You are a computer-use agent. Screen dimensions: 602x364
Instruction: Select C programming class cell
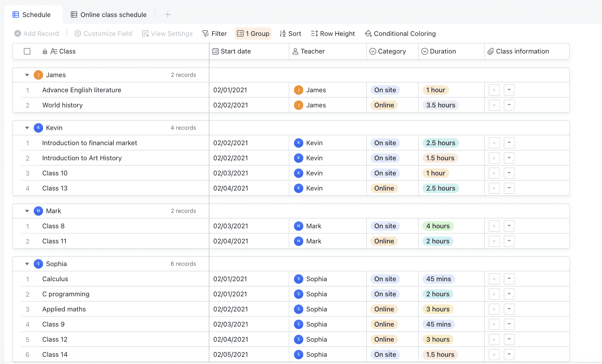click(123, 294)
